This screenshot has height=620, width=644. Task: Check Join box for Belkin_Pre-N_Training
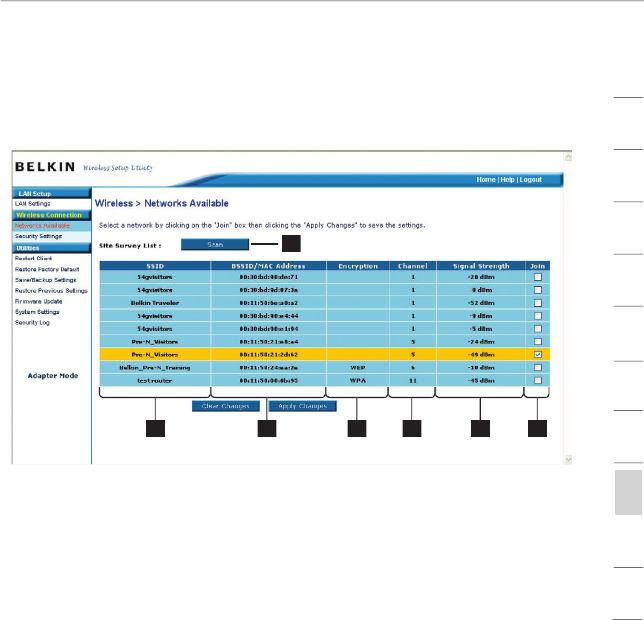(x=538, y=367)
